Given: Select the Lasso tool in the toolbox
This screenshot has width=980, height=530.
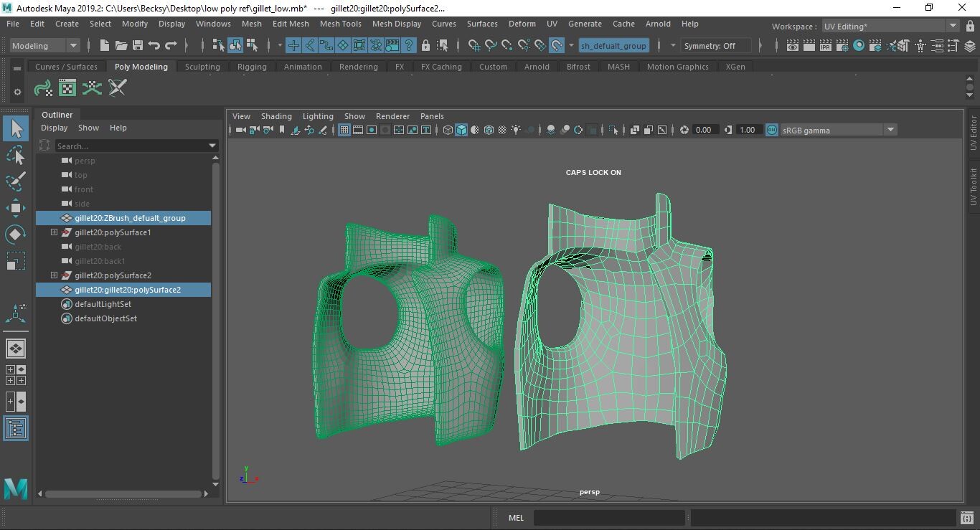Looking at the screenshot, I should click(x=16, y=156).
